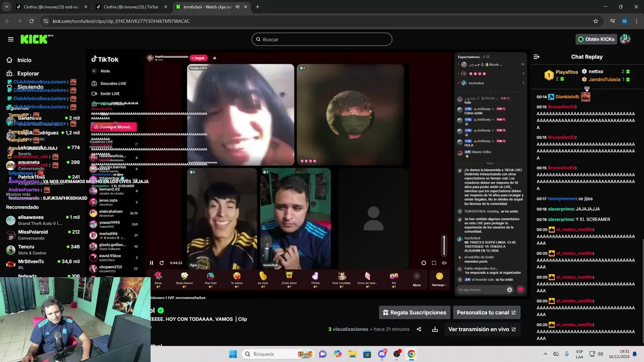Screen dimensions: 644x362
Task: Click JandroTulasia in the gift leaderboard
Action: coord(604,79)
